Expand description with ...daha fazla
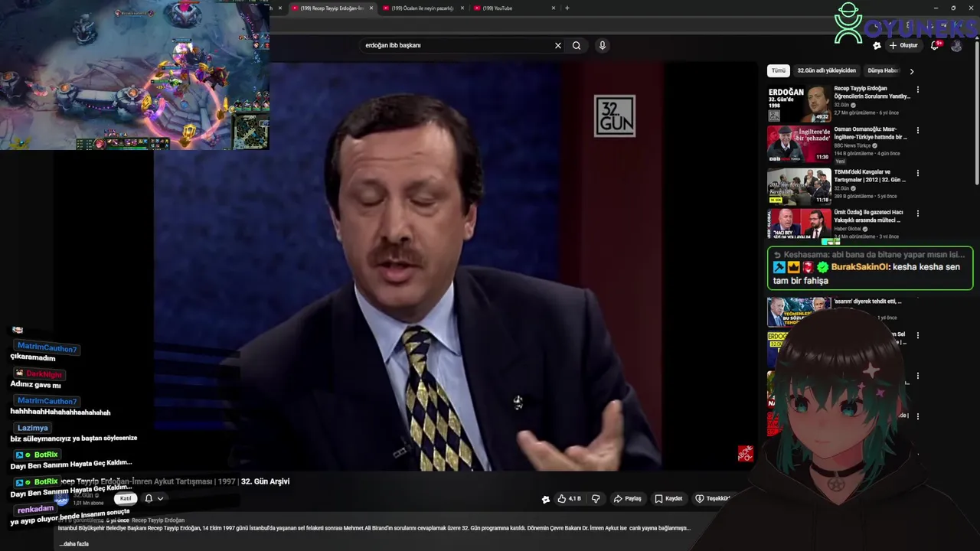Screen dimensions: 980x551 point(73,543)
